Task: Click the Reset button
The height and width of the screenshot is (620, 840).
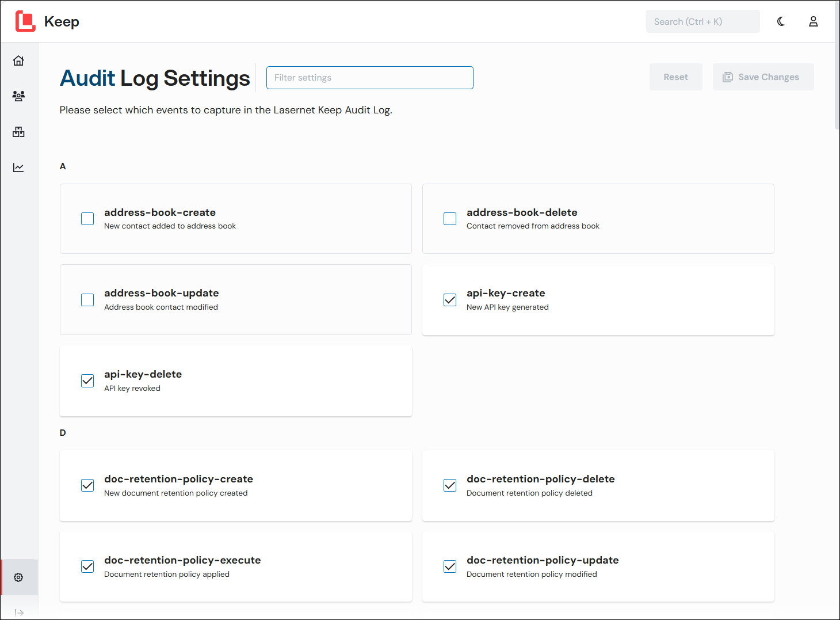Action: (675, 77)
